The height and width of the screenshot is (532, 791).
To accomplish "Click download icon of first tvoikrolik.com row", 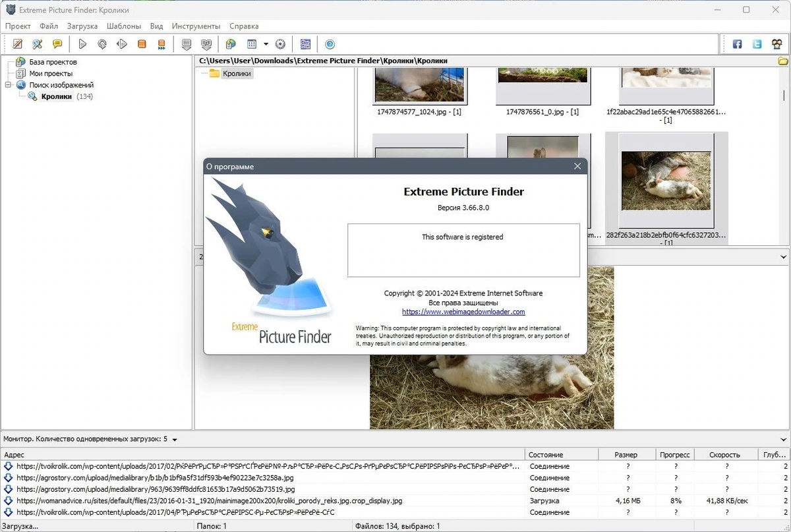I will point(9,466).
